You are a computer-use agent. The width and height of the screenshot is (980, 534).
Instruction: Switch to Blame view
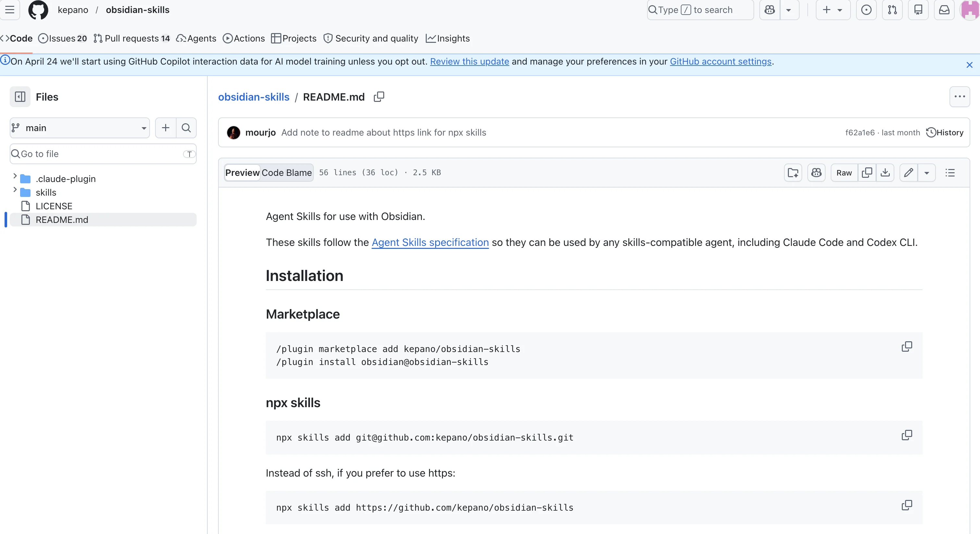click(x=299, y=173)
